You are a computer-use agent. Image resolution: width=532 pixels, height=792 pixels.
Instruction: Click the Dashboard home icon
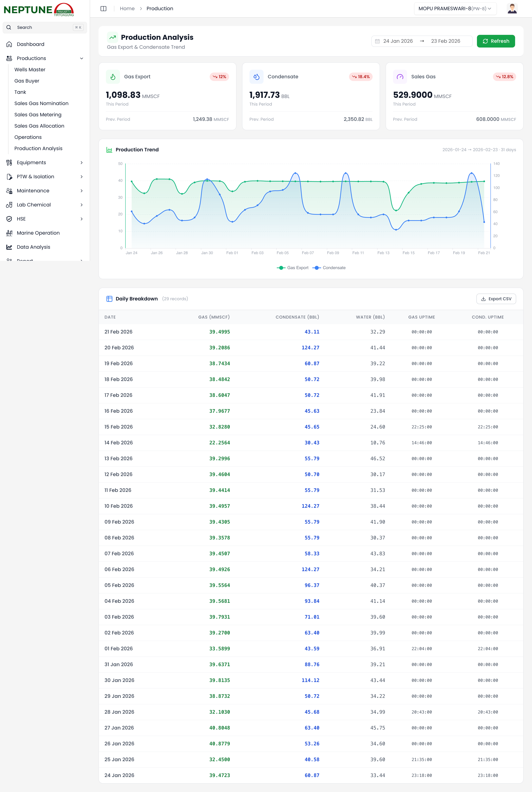[x=9, y=44]
